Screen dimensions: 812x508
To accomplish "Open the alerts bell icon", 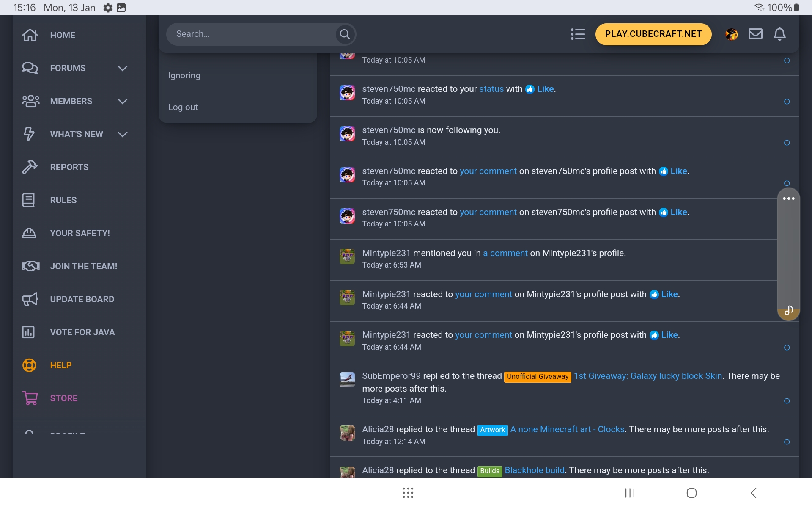I will (779, 34).
